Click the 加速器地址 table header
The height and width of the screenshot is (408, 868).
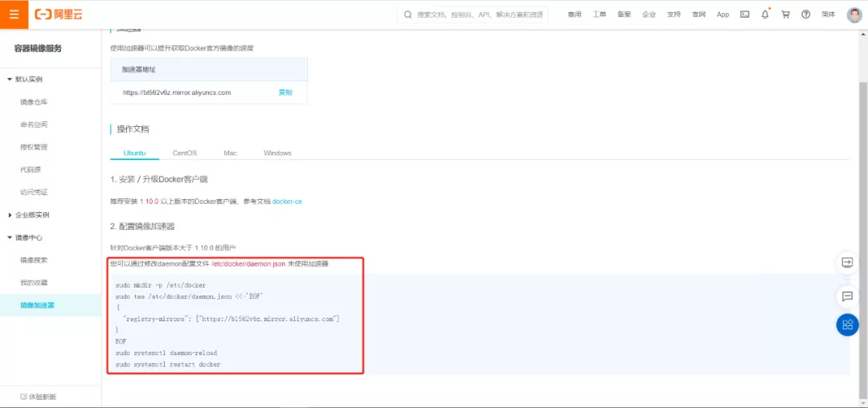pos(209,69)
